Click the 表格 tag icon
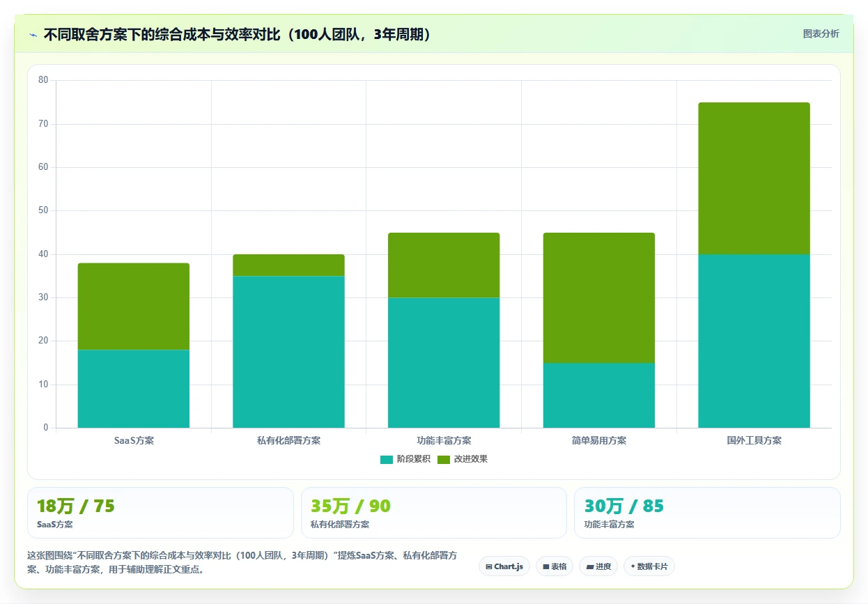 [546, 566]
